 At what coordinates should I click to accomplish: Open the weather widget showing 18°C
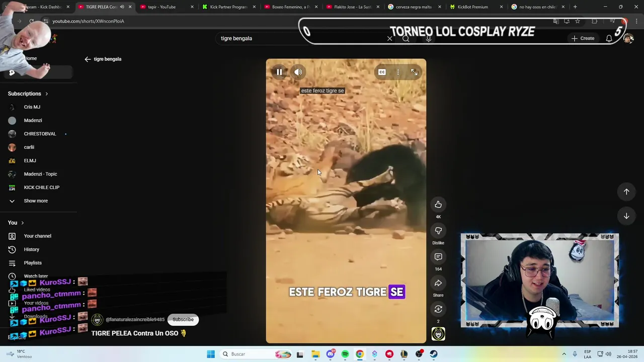pyautogui.click(x=20, y=354)
